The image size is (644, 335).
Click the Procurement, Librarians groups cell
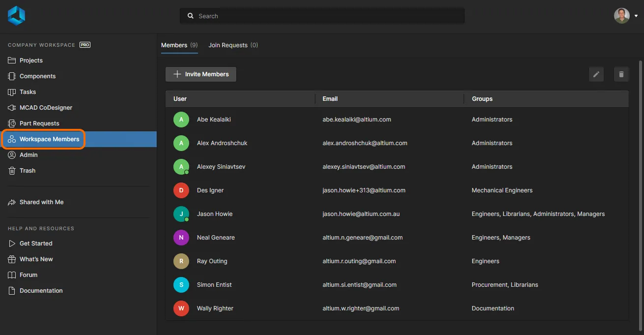click(505, 285)
